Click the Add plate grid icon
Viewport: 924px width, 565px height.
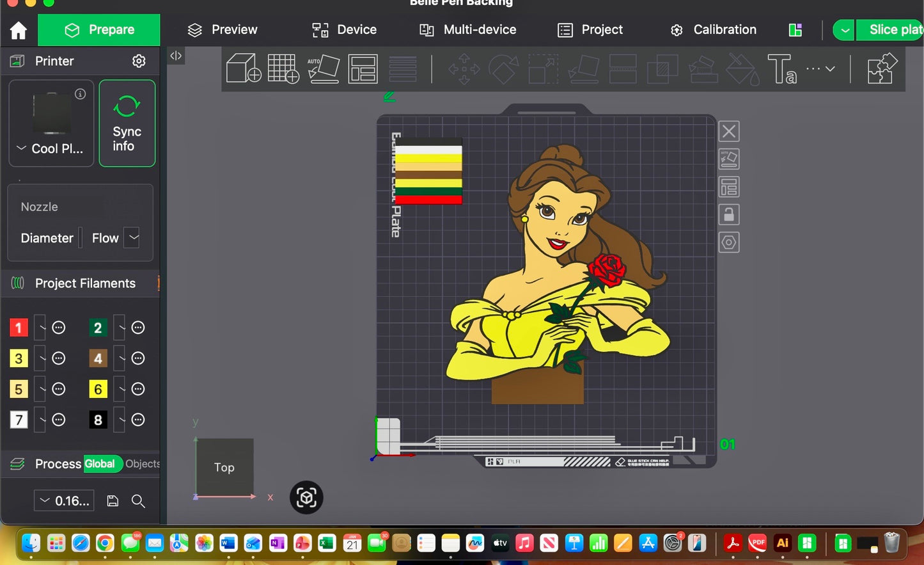(x=283, y=68)
